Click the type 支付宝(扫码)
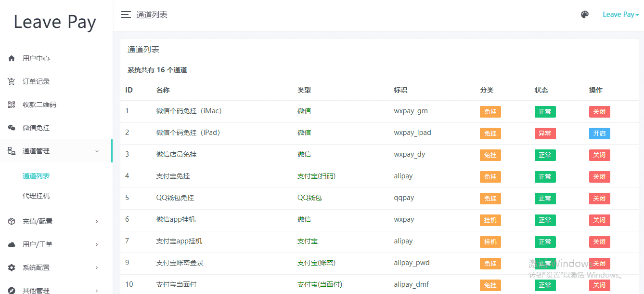Viewport: 644px width, 294px height. [x=316, y=176]
